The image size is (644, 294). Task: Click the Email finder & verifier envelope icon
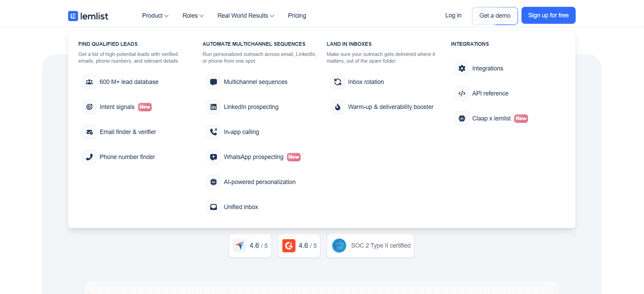pos(89,132)
